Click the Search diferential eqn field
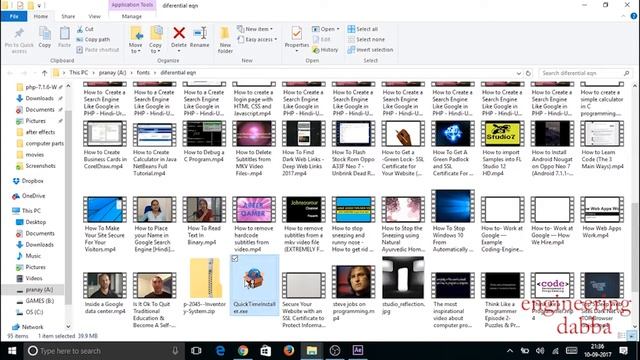This screenshot has width=640, height=360. [x=585, y=73]
